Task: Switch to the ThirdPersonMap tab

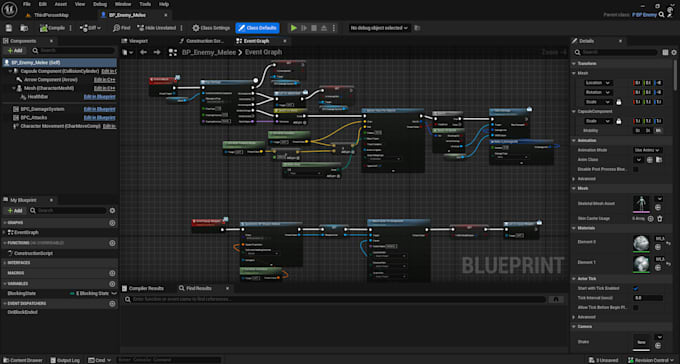Action: pyautogui.click(x=51, y=15)
